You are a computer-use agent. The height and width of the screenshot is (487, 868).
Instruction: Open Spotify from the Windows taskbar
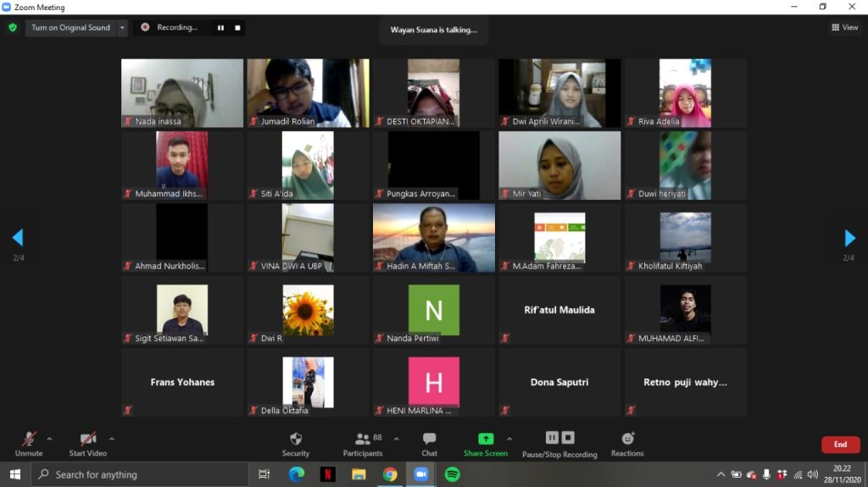(x=452, y=474)
